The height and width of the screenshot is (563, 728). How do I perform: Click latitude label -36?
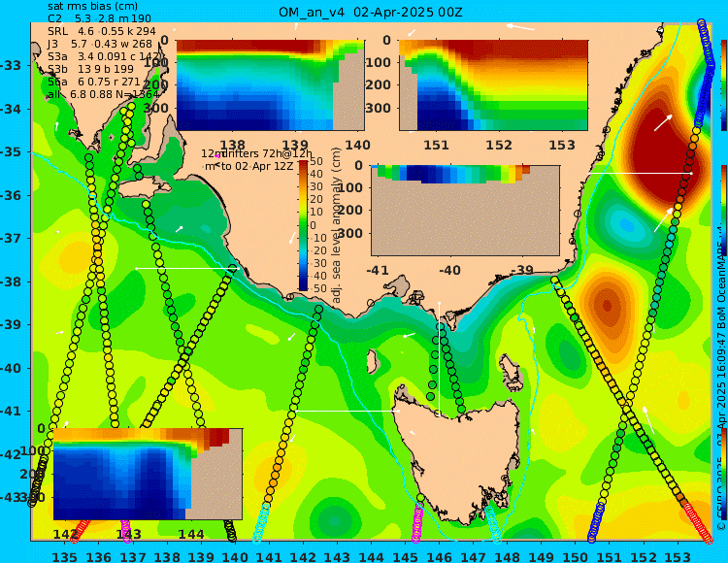coord(11,195)
